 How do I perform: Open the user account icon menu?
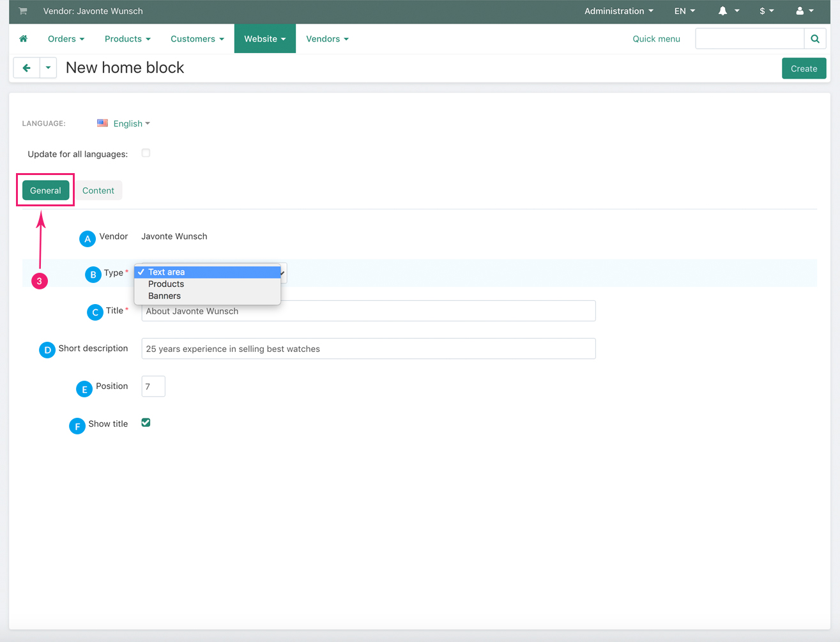coord(804,11)
